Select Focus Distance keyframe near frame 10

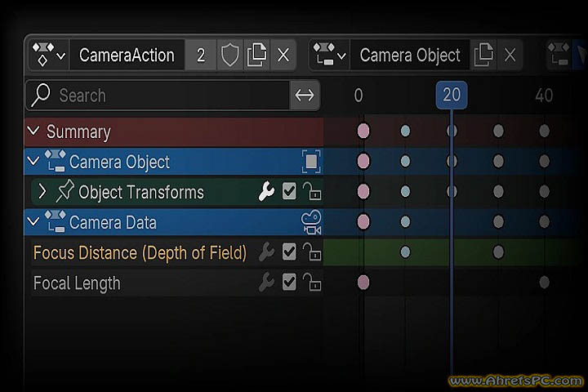pyautogui.click(x=405, y=252)
